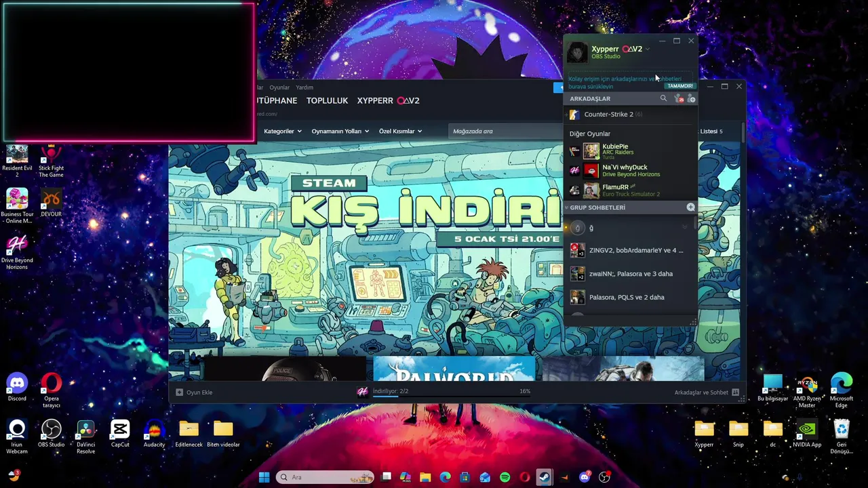Open the Yardım menu in Steam
868x488 pixels.
coord(304,87)
